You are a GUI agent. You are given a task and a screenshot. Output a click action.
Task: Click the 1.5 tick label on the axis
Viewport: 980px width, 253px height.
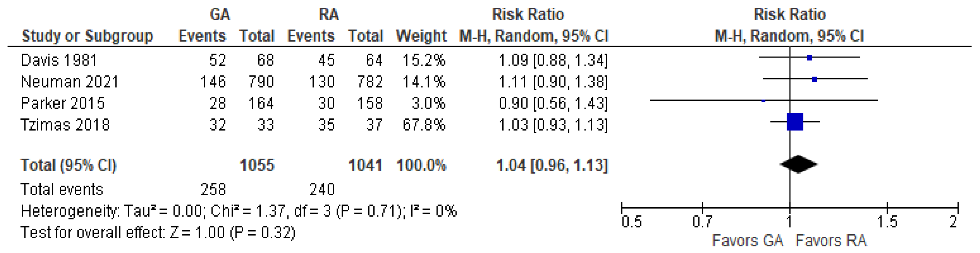click(887, 221)
